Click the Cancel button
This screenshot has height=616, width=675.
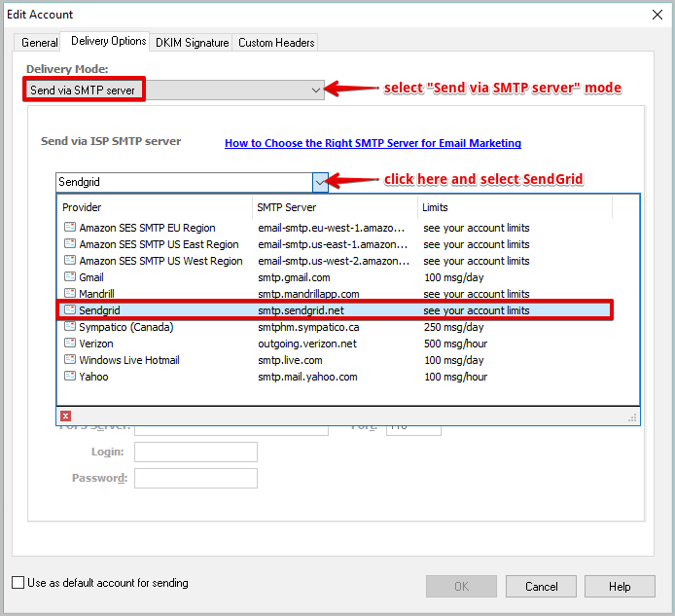(541, 586)
